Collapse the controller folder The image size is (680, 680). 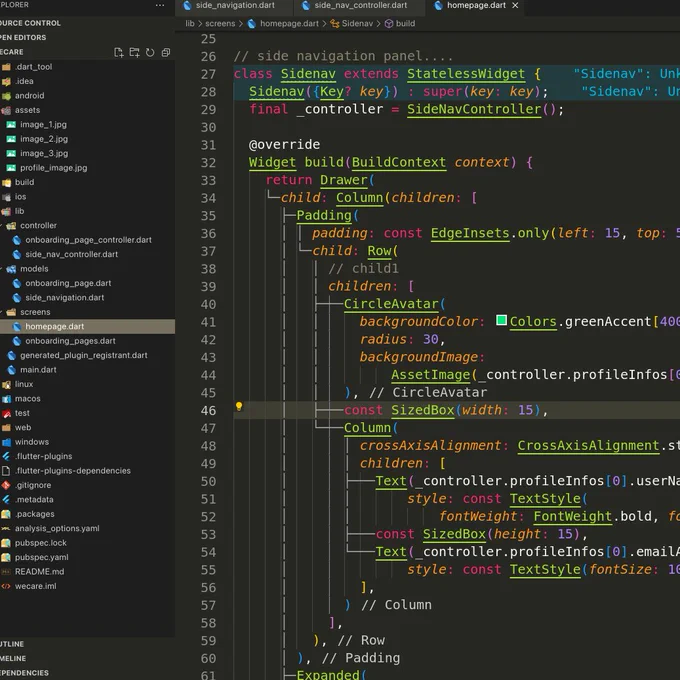click(87, 226)
